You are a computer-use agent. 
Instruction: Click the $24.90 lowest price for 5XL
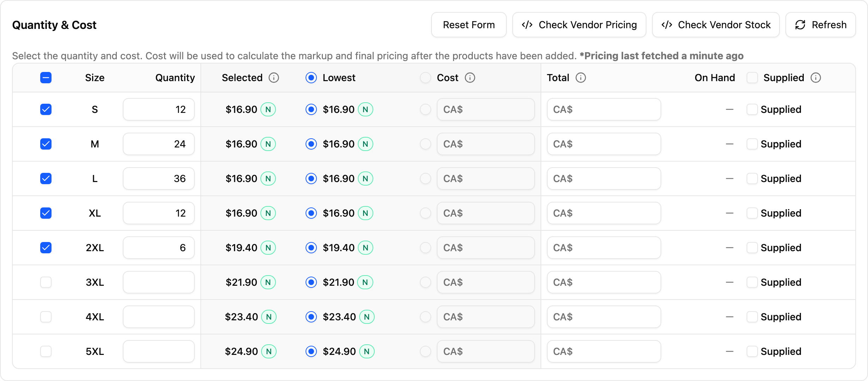(339, 351)
